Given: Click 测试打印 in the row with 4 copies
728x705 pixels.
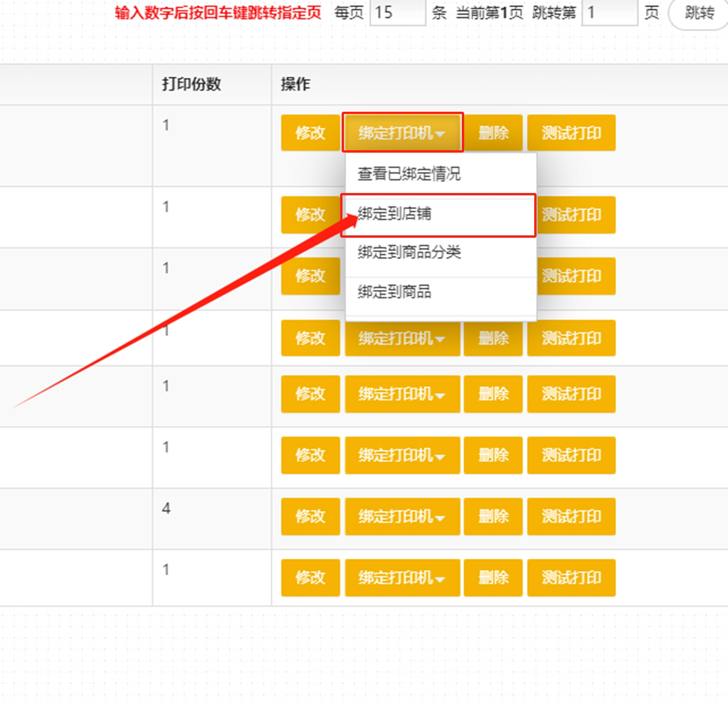Looking at the screenshot, I should (571, 516).
